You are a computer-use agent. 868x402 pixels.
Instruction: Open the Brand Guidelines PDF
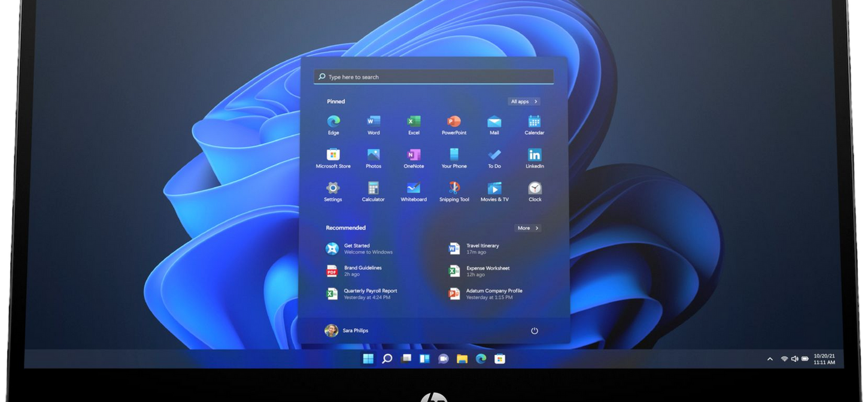click(x=354, y=271)
